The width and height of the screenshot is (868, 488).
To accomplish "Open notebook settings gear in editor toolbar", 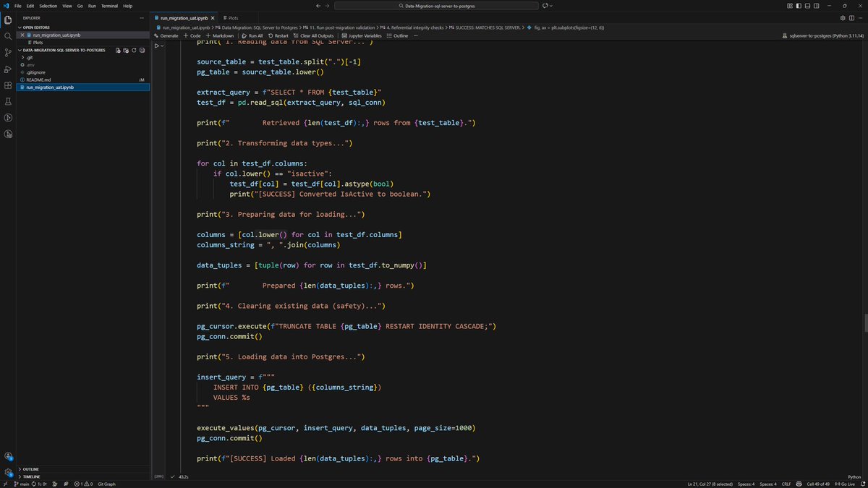I will [843, 17].
